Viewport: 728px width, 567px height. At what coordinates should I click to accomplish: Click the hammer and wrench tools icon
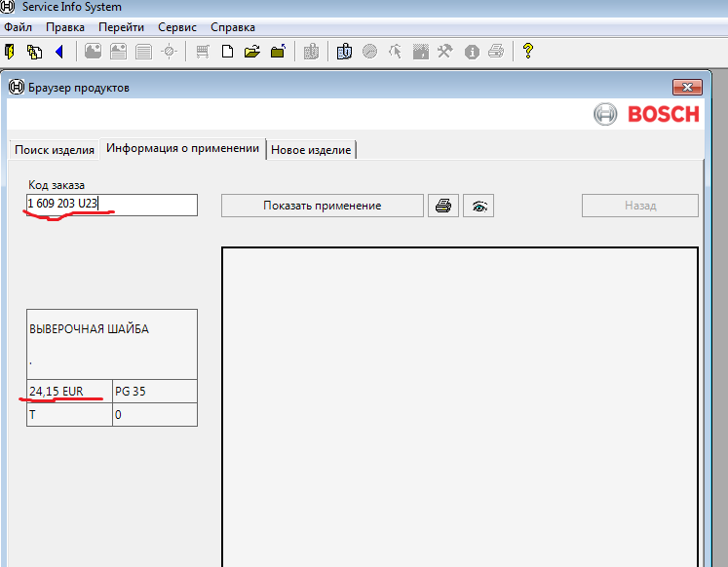pos(445,52)
